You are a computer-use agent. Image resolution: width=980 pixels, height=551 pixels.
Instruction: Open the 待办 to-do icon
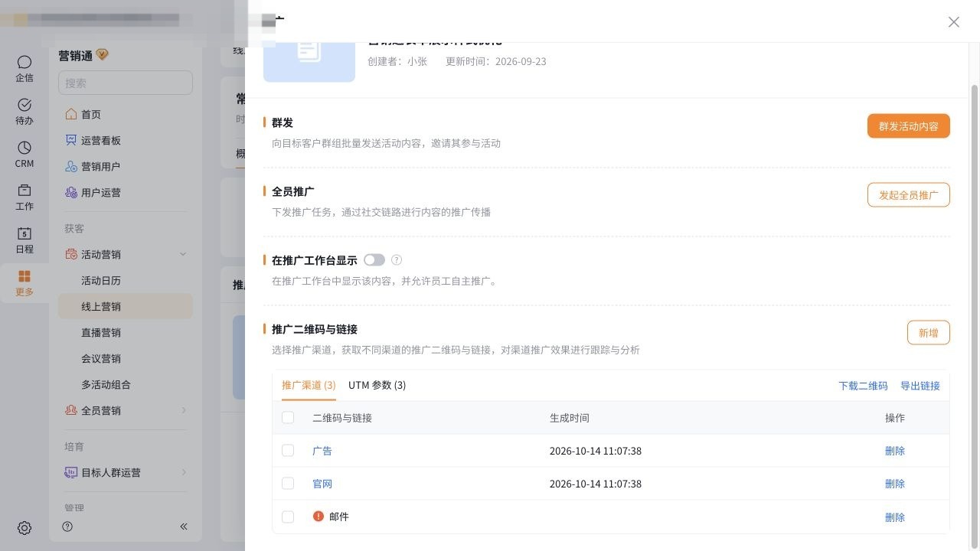tap(24, 105)
